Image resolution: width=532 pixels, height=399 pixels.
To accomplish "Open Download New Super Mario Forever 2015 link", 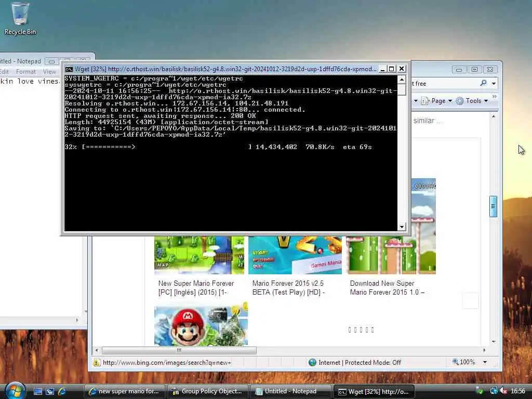I will pos(387,288).
